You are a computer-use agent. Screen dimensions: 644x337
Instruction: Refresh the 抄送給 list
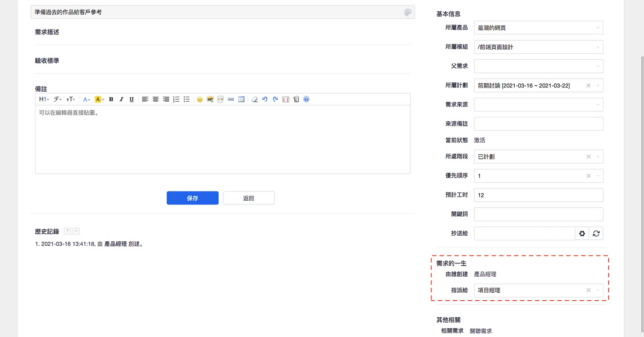point(596,233)
